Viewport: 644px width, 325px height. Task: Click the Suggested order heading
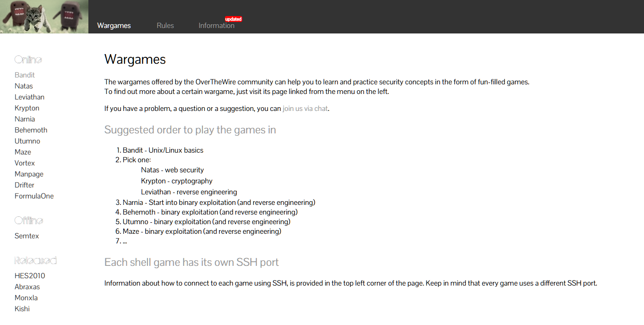(x=190, y=130)
